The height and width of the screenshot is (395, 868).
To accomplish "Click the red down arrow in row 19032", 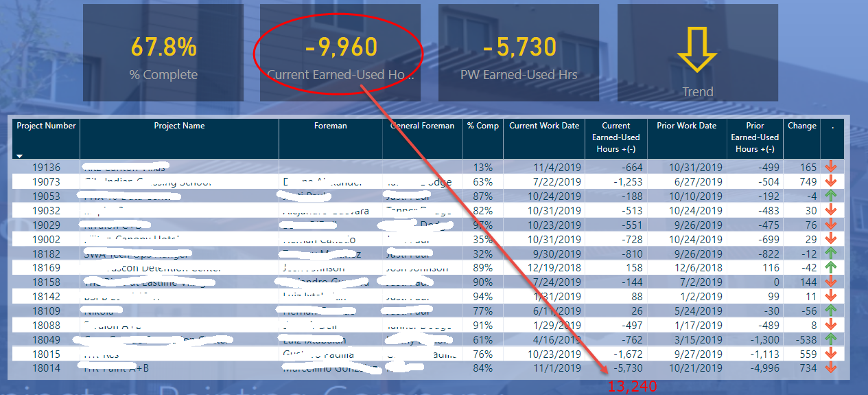I will 831,210.
